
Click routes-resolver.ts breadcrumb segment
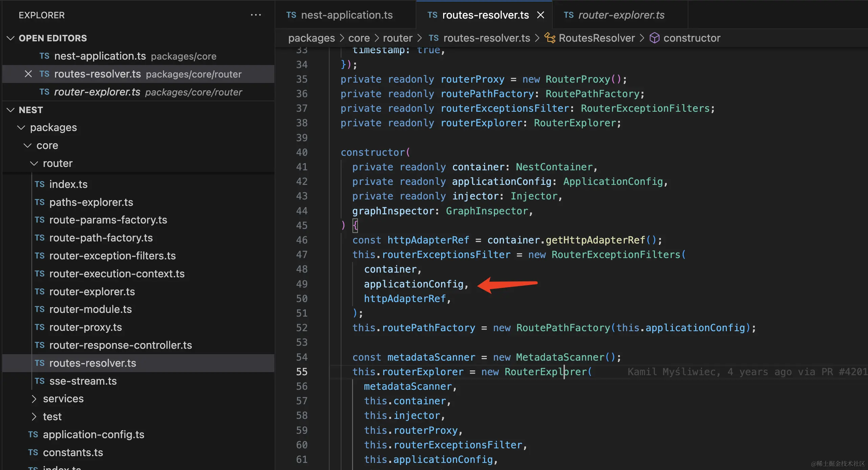[487, 38]
